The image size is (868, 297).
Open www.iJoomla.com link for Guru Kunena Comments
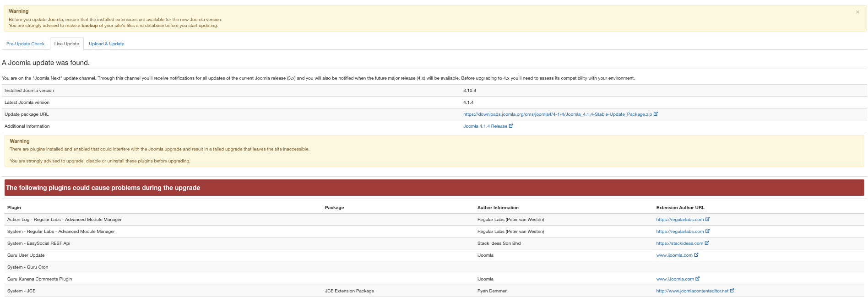tap(675, 279)
